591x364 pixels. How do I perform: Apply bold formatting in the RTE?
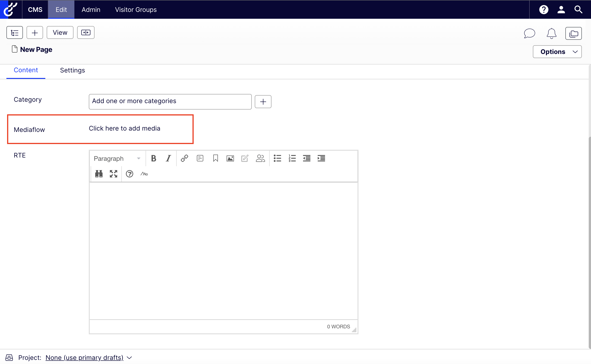153,158
